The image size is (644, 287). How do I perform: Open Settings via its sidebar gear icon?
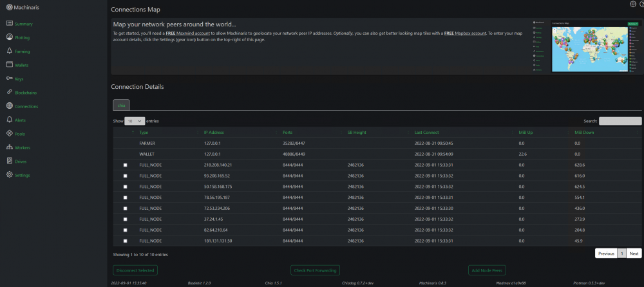coord(10,174)
